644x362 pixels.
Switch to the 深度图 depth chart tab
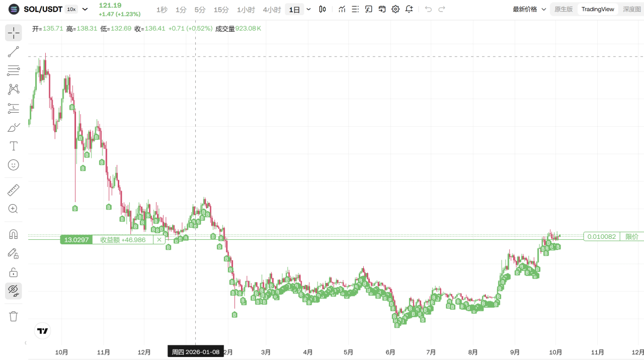(x=632, y=9)
